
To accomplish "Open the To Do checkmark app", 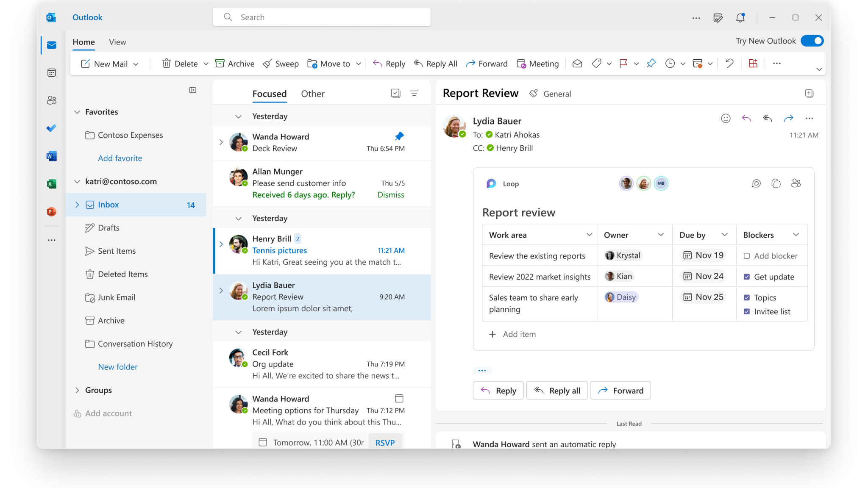I will pyautogui.click(x=52, y=128).
